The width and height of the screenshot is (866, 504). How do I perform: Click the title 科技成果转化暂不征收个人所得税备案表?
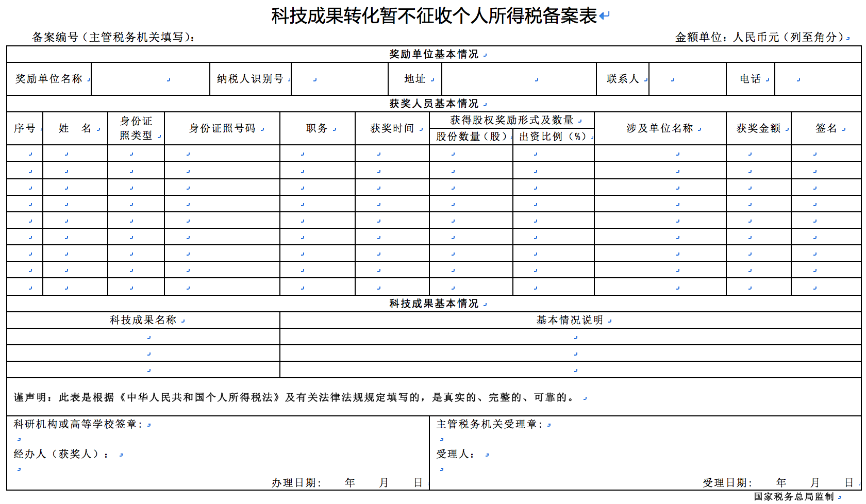[x=434, y=15]
